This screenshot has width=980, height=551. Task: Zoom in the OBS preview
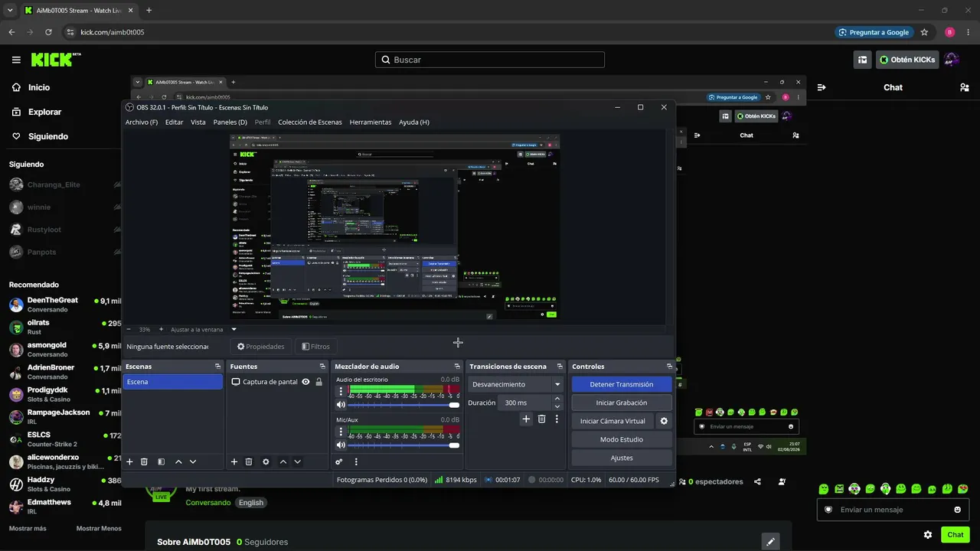(x=161, y=329)
